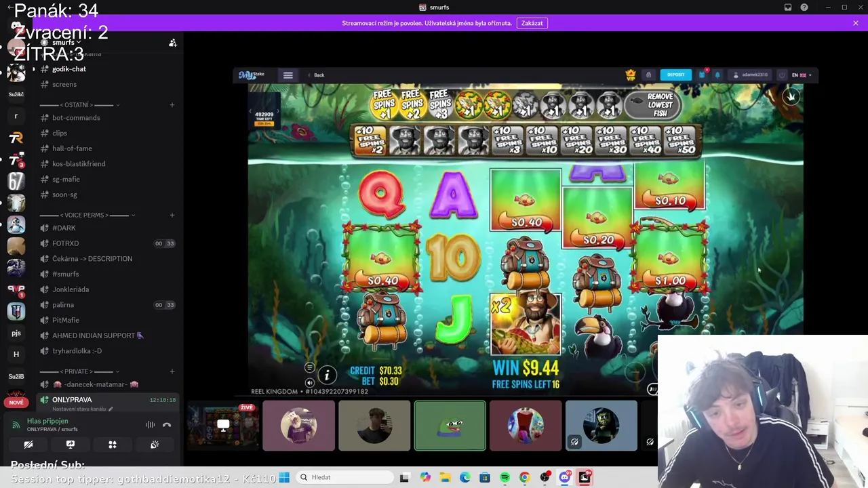
Task: Open the MyStake hamburger menu
Action: 288,75
